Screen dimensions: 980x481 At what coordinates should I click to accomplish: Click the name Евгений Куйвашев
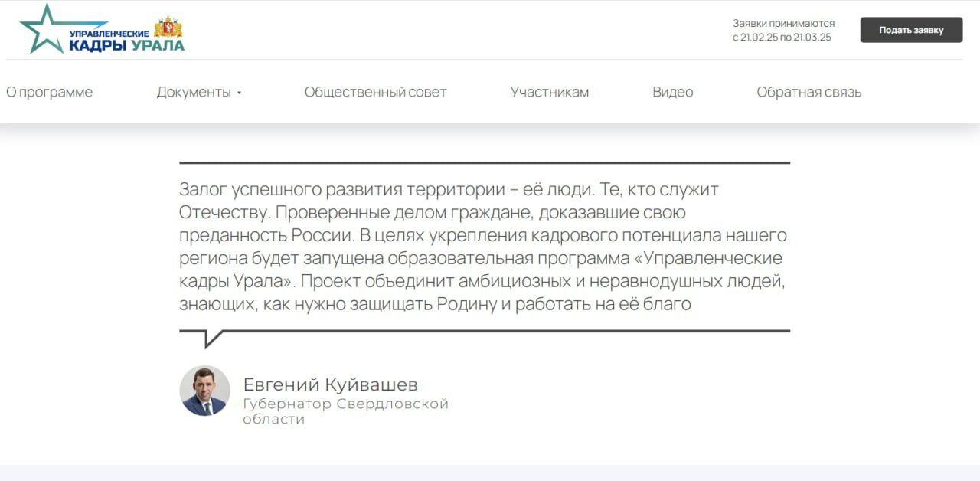click(331, 384)
